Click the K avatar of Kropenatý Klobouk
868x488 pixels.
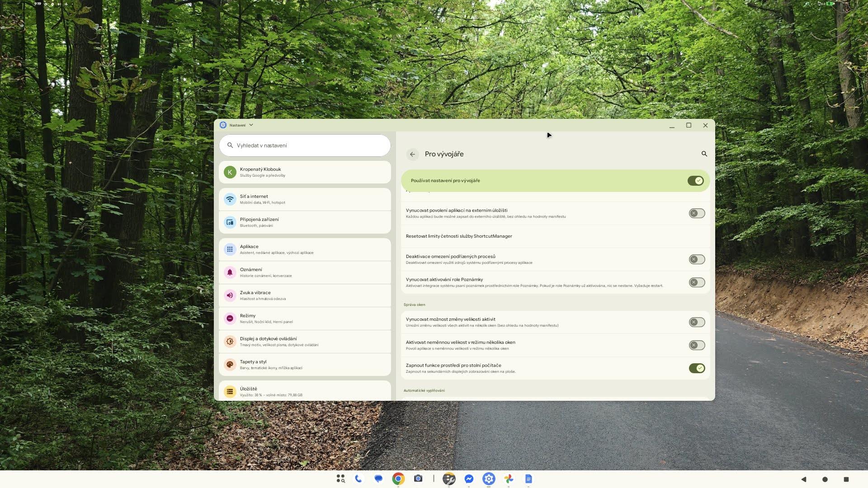click(230, 172)
